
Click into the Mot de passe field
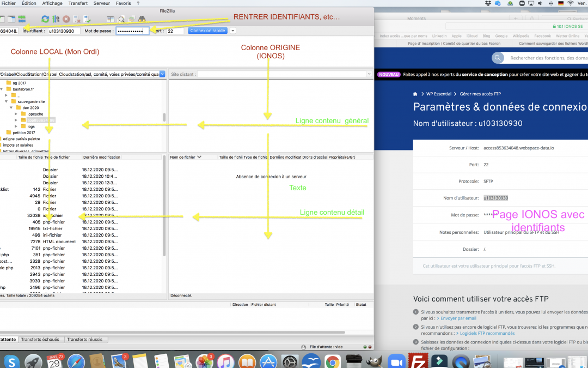[x=132, y=31]
